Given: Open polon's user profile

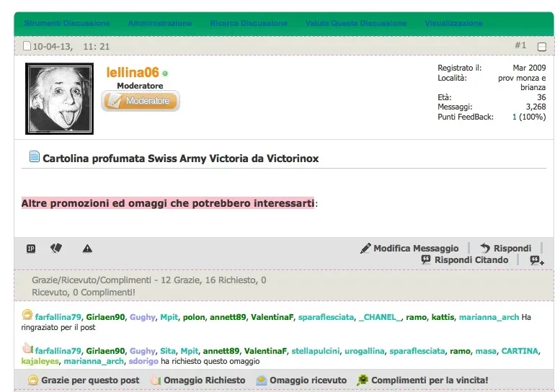Looking at the screenshot, I should pyautogui.click(x=194, y=317).
